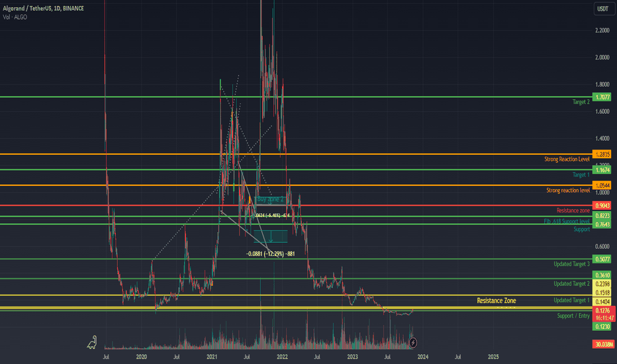The height and width of the screenshot is (364, 617).
Task: Click the 0.1230 green price label
Action: tap(602, 327)
